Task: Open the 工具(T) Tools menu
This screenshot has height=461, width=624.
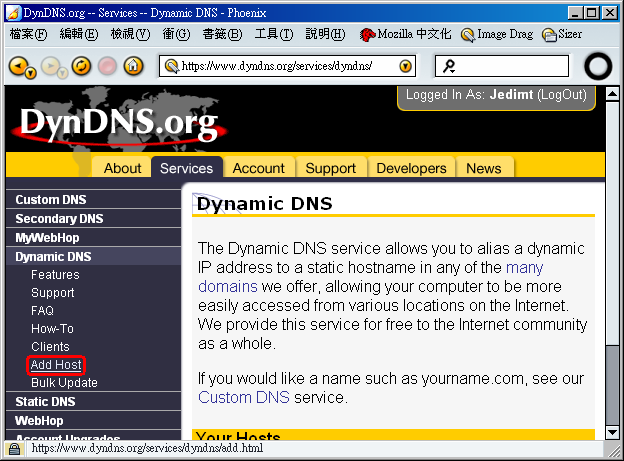Action: point(274,34)
